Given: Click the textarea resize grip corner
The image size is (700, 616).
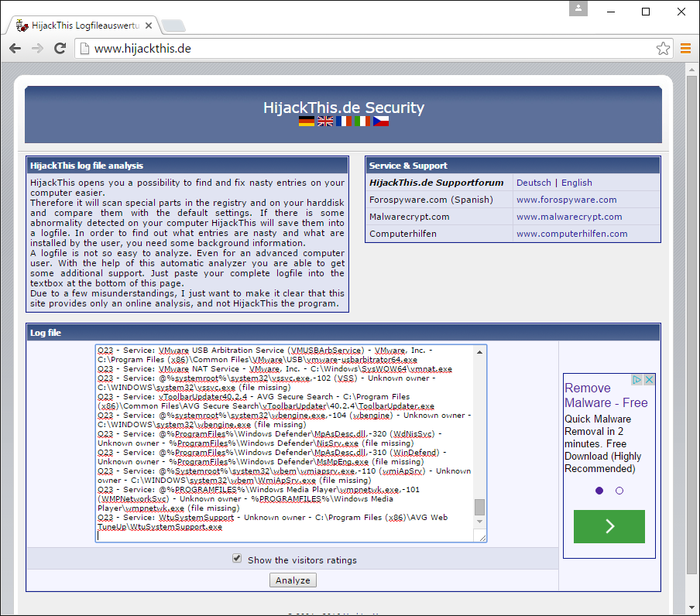Looking at the screenshot, I should click(x=482, y=538).
